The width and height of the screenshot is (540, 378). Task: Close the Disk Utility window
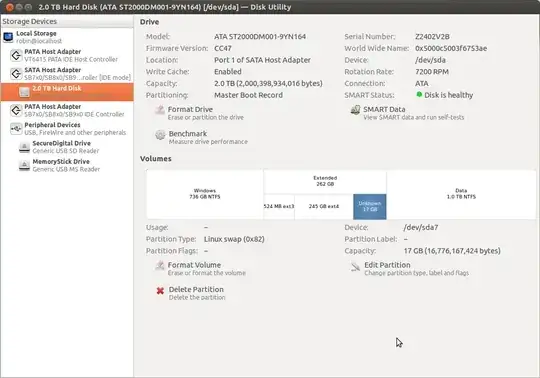(x=10, y=7)
